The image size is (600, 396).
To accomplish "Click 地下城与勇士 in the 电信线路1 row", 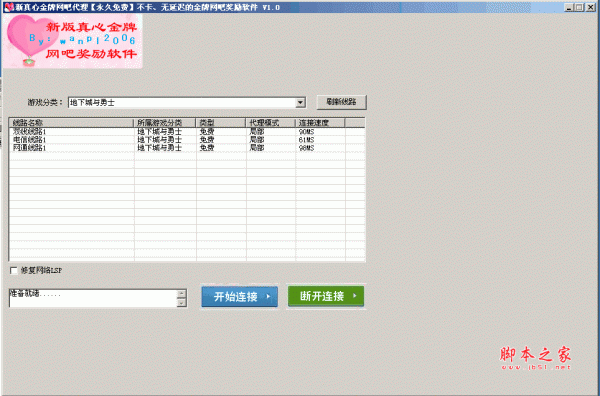I will tap(159, 140).
